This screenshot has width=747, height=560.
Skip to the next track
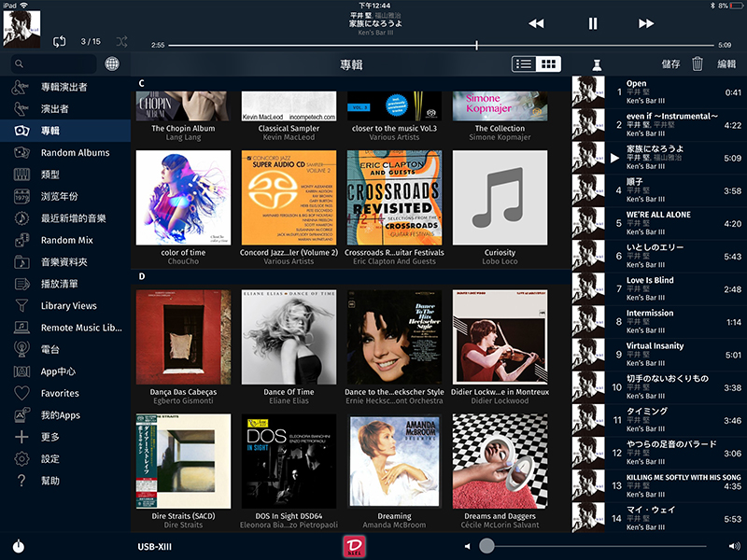point(646,23)
